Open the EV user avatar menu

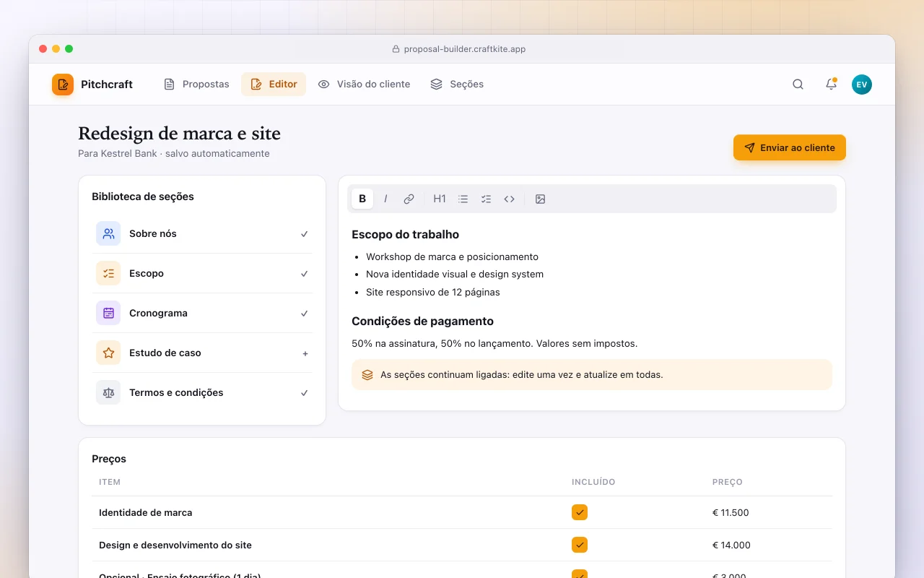tap(862, 85)
